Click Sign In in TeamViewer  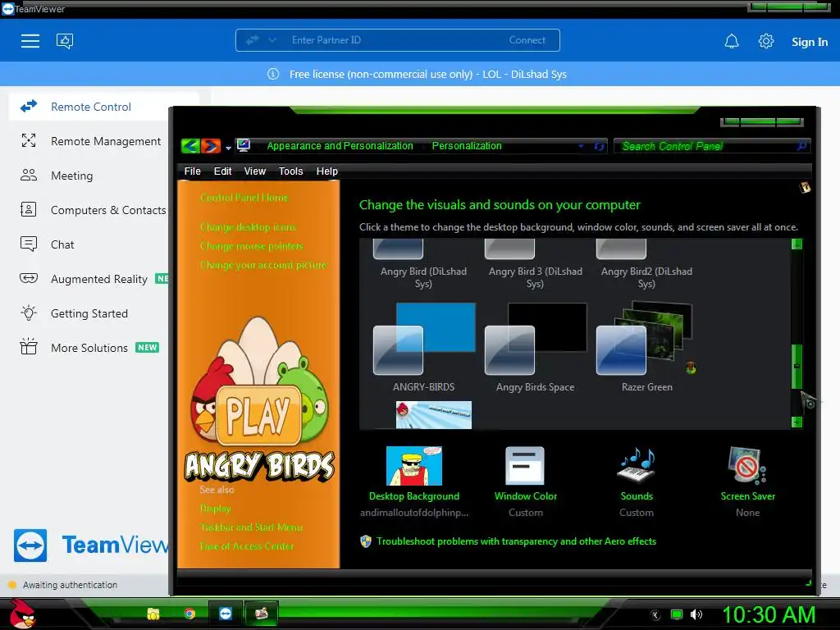coord(810,42)
